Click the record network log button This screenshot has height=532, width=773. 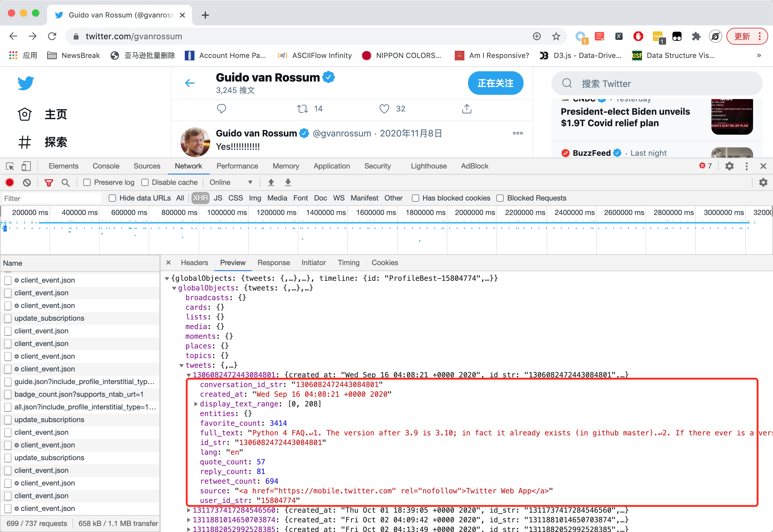[x=10, y=182]
